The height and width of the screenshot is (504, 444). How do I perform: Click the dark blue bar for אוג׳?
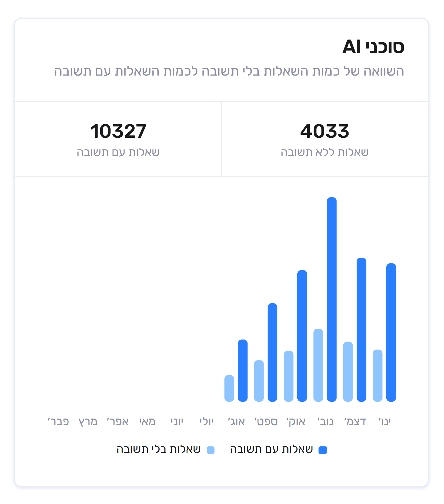pos(243,370)
